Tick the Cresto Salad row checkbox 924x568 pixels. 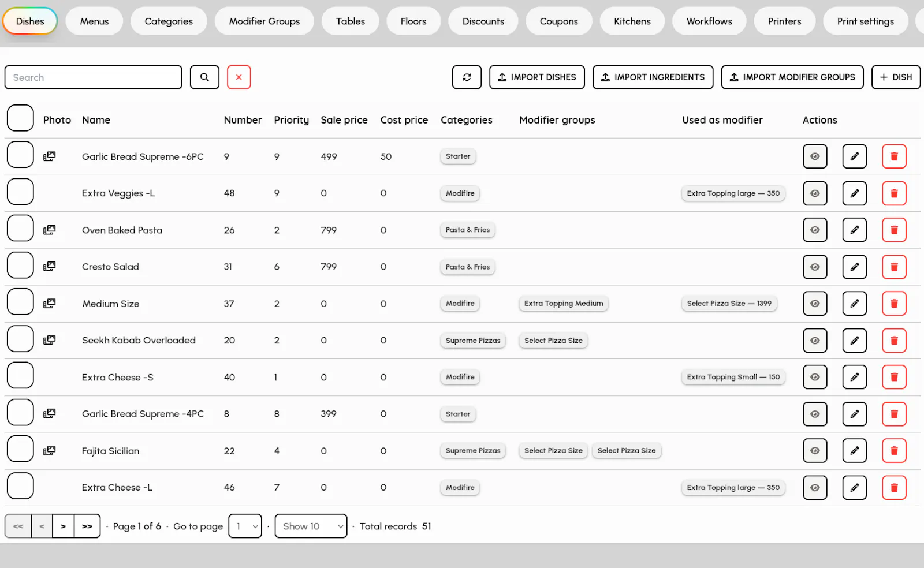(20, 265)
